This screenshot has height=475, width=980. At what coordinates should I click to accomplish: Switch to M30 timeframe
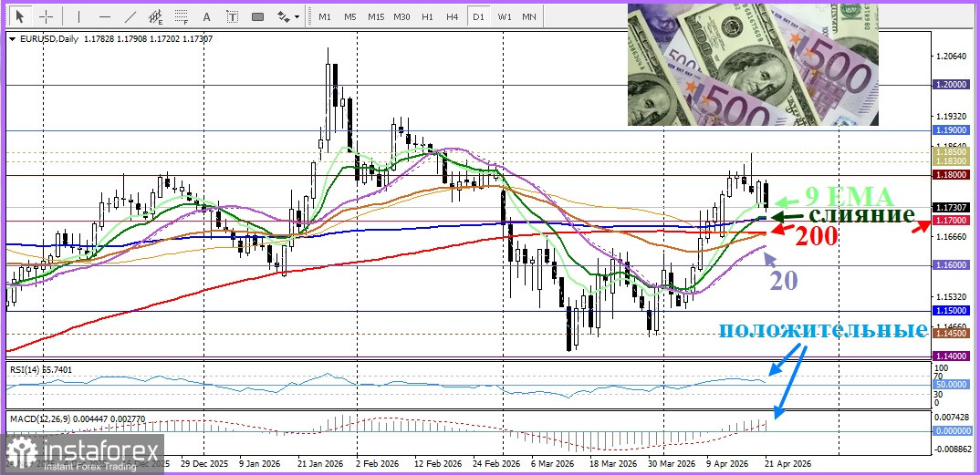tap(401, 16)
